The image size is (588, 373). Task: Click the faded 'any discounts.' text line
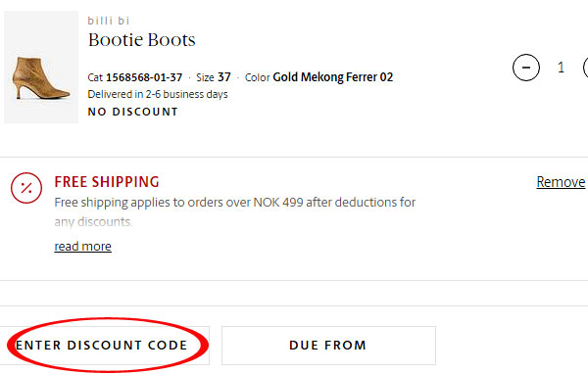click(93, 221)
